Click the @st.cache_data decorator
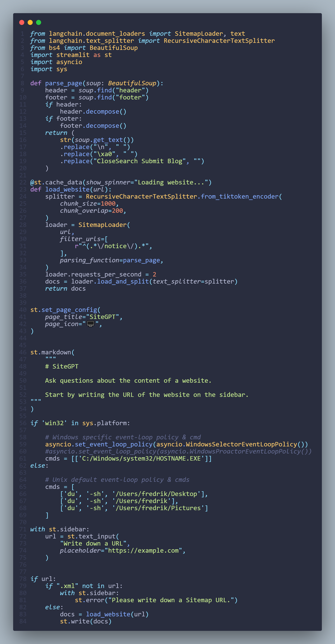Image resolution: width=335 pixels, height=644 pixels. pyautogui.click(x=56, y=182)
